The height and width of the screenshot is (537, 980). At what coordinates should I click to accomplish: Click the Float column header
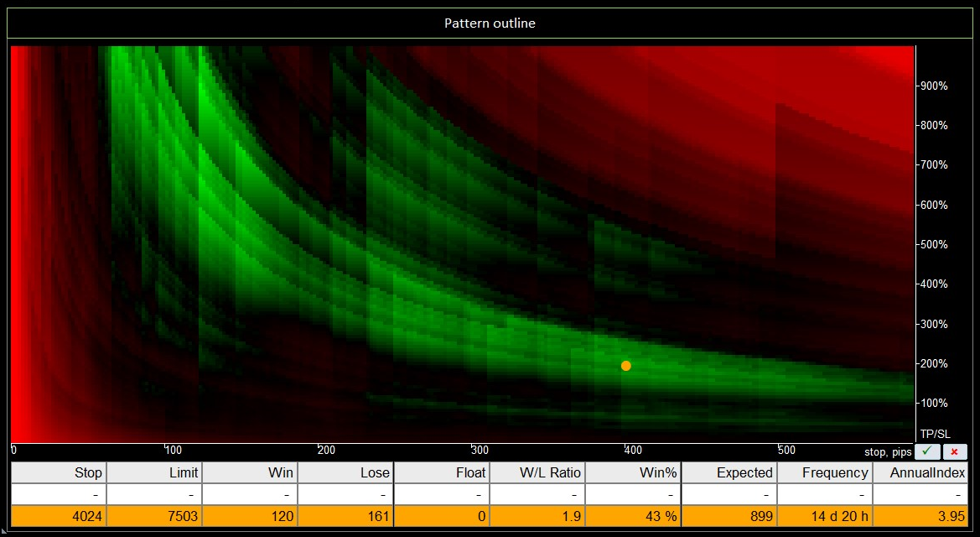[x=442, y=472]
